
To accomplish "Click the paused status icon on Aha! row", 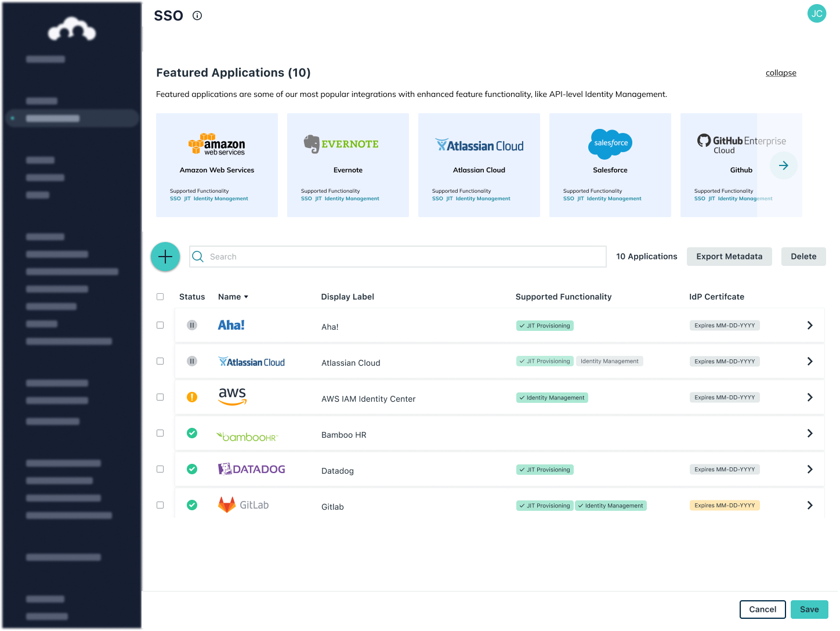I will [x=192, y=325].
